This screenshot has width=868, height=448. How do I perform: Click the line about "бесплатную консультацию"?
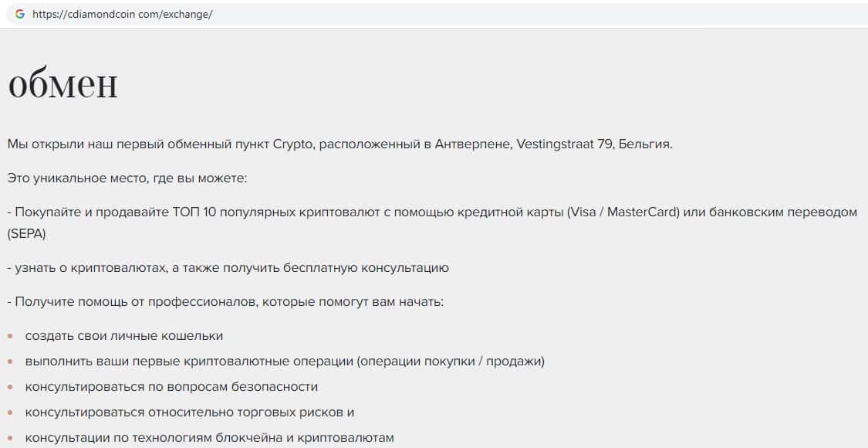click(228, 267)
